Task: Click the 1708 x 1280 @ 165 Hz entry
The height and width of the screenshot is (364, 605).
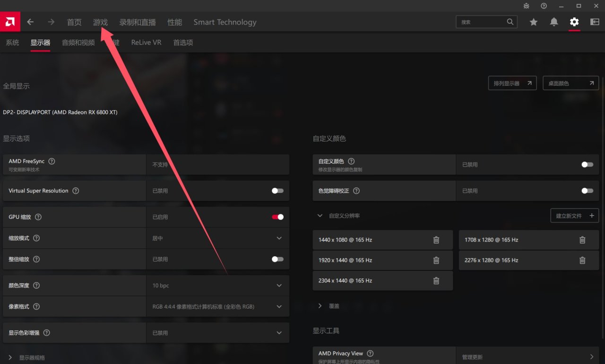Action: 529,240
